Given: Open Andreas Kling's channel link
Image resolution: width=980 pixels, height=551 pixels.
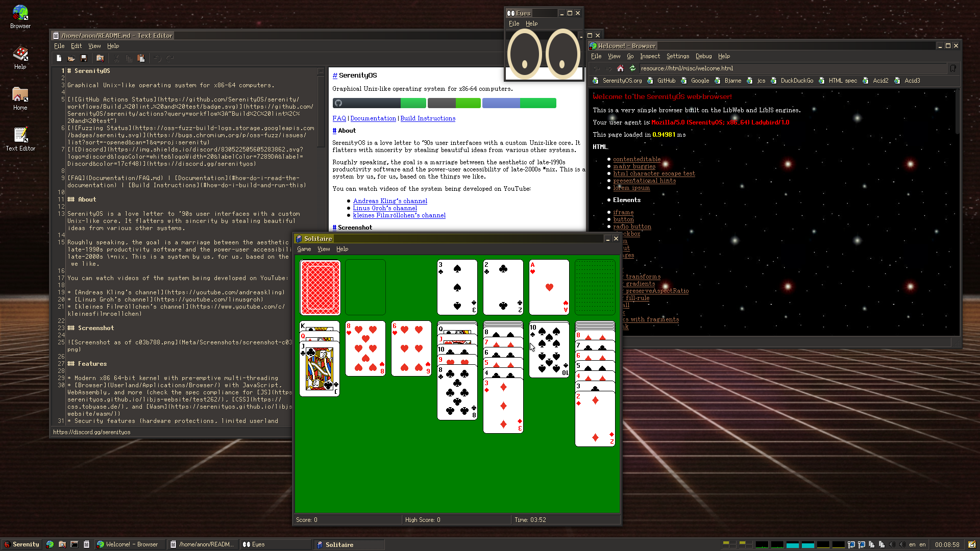Looking at the screenshot, I should click(x=390, y=201).
